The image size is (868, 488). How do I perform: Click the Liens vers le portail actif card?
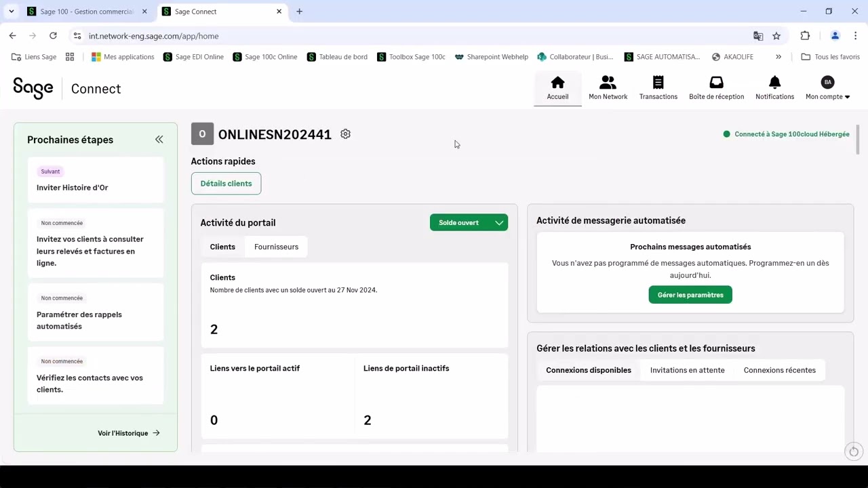click(x=277, y=396)
